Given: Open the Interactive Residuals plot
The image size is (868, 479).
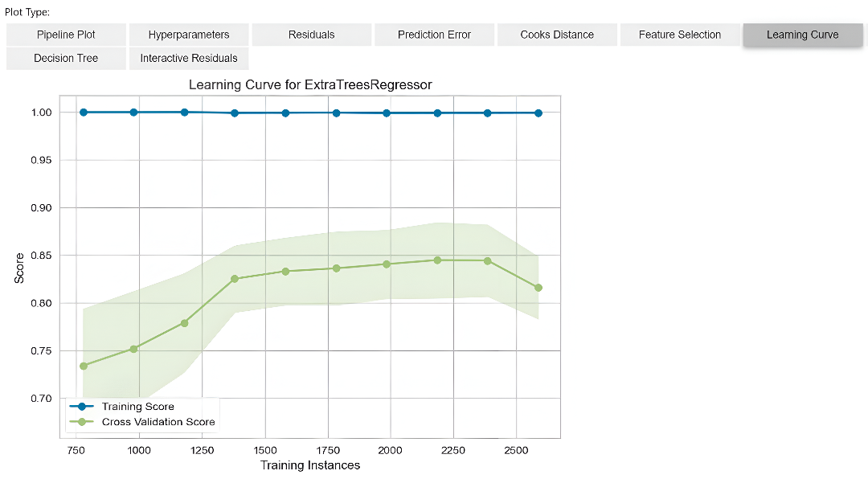Looking at the screenshot, I should point(189,58).
